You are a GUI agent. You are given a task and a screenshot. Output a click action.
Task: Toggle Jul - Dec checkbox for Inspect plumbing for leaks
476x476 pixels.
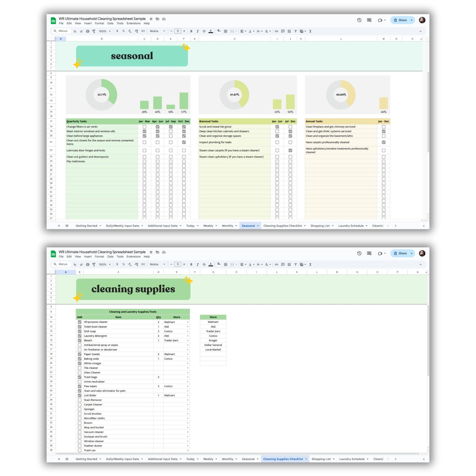pyautogui.click(x=290, y=142)
